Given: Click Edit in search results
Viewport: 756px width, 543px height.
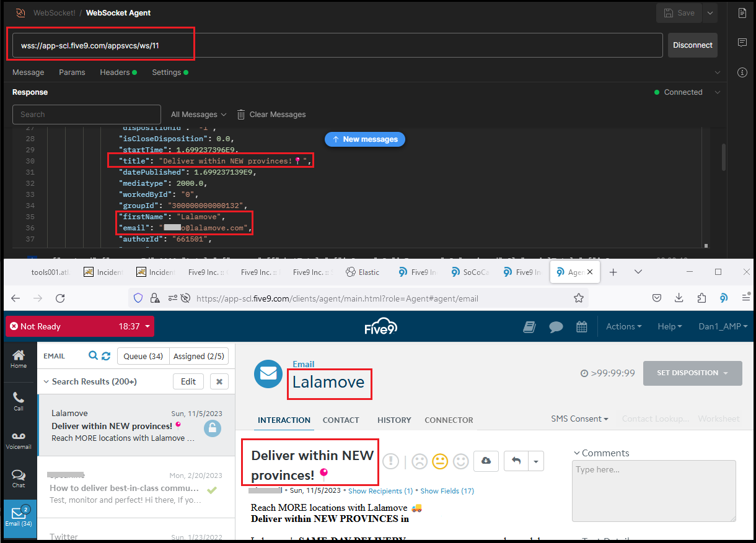Looking at the screenshot, I should [x=188, y=382].
